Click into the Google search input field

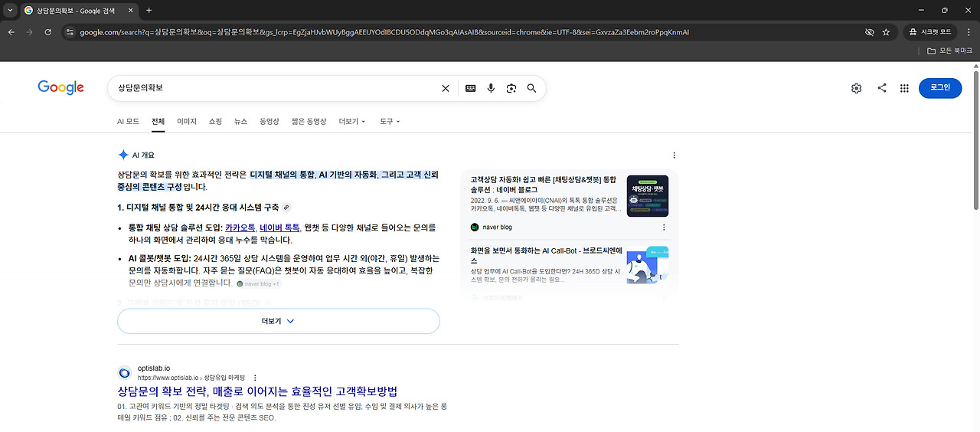(276, 88)
